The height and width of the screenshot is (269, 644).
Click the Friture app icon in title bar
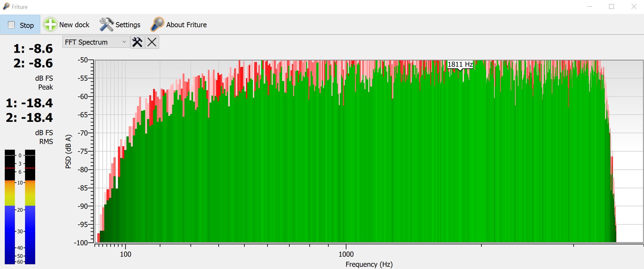click(x=6, y=7)
